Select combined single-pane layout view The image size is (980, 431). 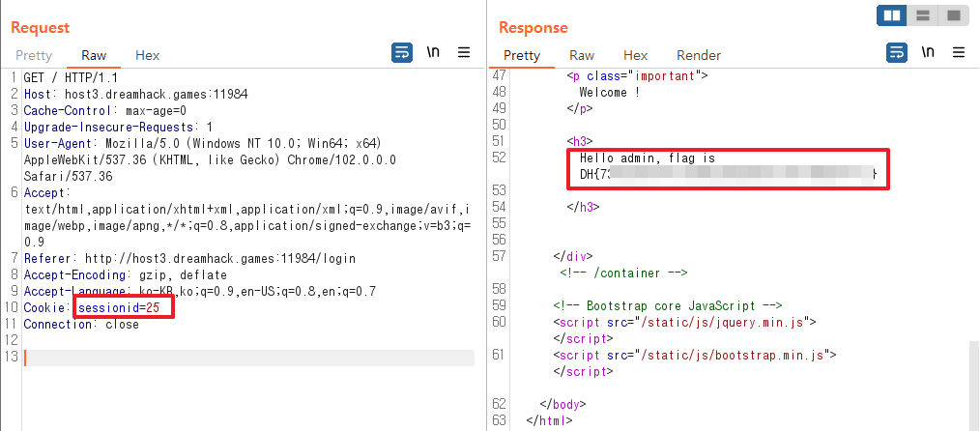pyautogui.click(x=953, y=15)
